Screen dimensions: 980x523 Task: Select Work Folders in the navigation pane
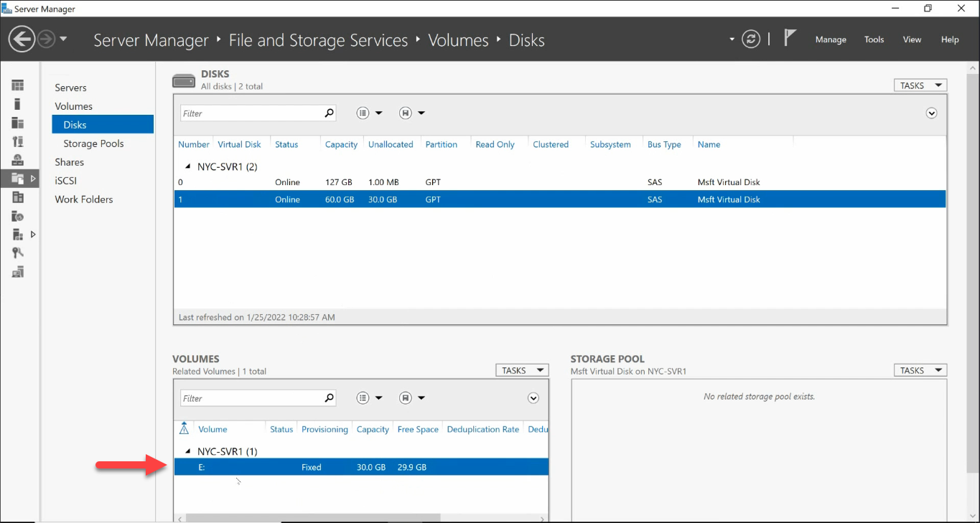84,199
